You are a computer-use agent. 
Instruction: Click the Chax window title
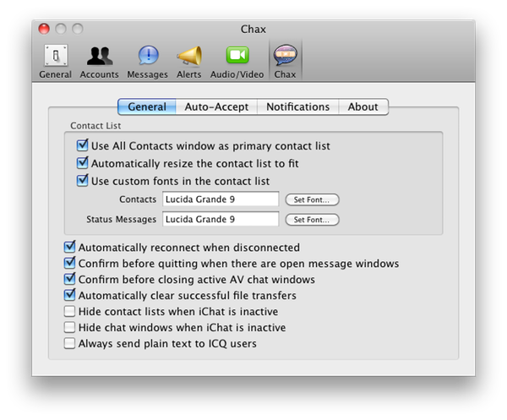tap(253, 29)
